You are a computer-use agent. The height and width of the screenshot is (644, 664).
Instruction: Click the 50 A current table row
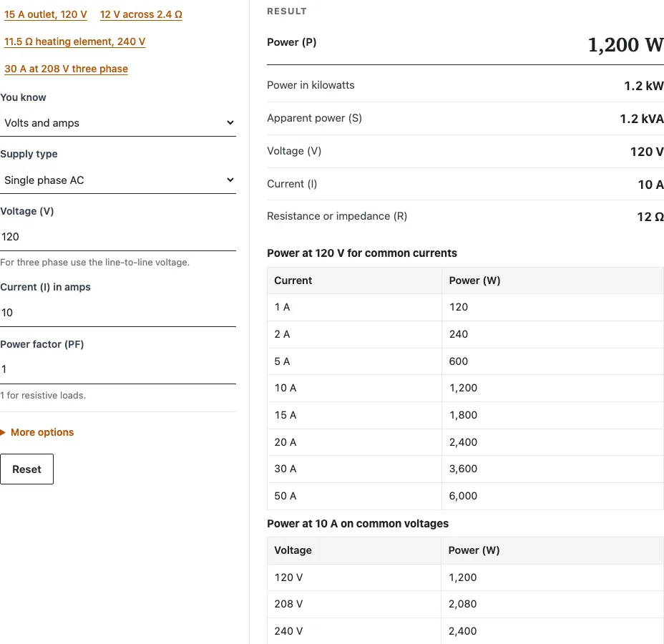click(465, 496)
